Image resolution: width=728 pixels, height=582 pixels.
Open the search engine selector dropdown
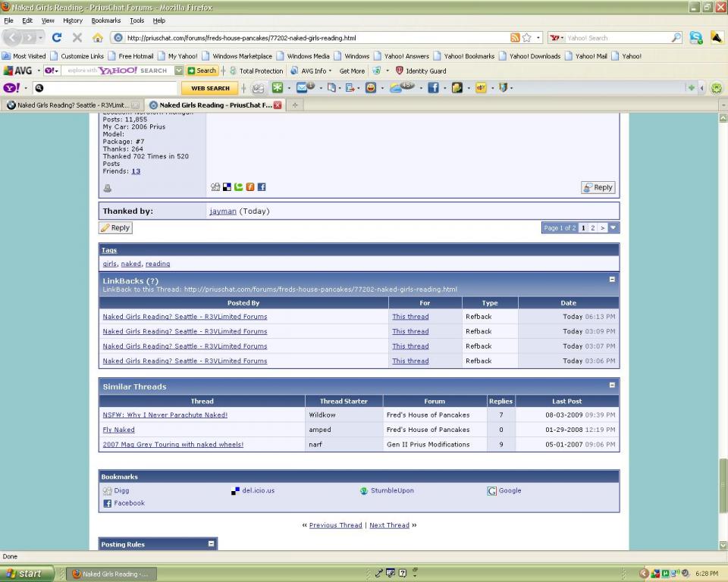point(557,38)
